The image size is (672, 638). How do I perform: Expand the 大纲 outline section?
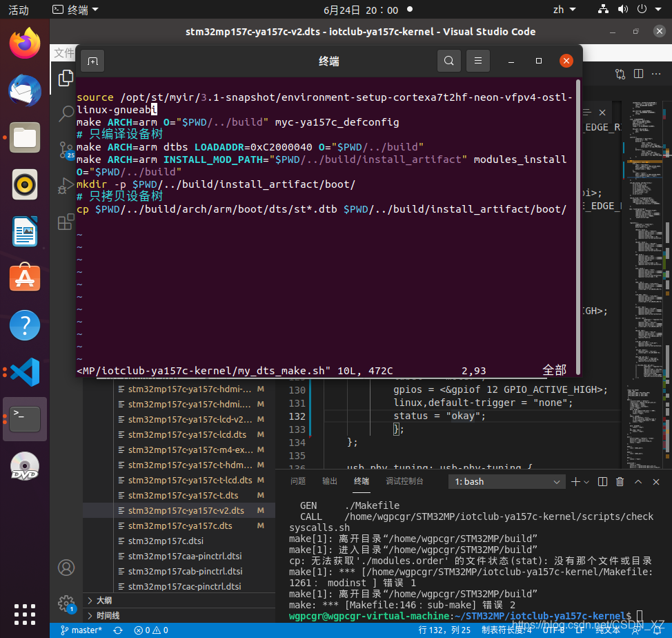[x=179, y=600]
